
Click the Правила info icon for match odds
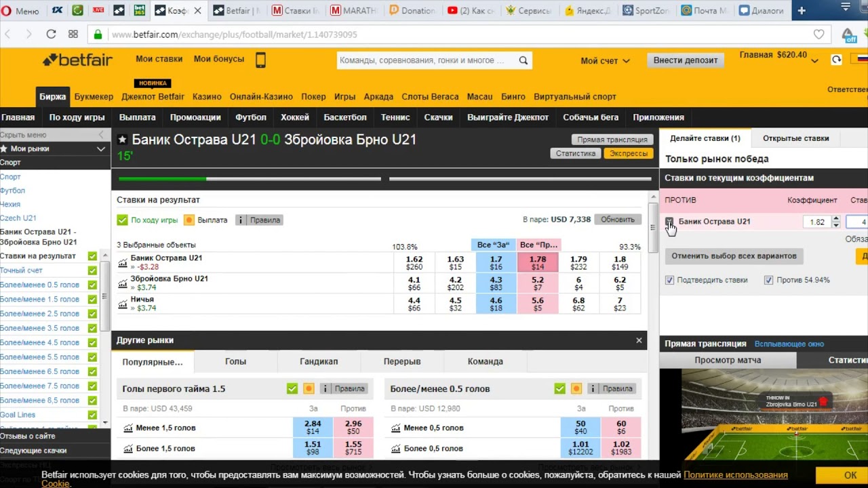click(259, 220)
